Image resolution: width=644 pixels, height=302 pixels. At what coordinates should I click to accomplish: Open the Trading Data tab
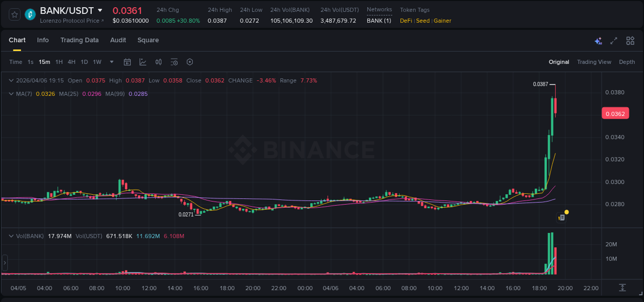79,40
